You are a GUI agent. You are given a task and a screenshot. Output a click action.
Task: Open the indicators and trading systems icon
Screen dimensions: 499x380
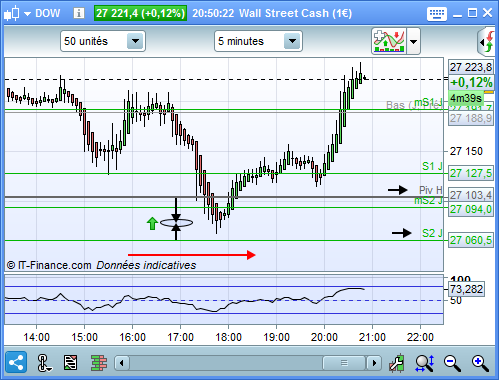coord(389,41)
